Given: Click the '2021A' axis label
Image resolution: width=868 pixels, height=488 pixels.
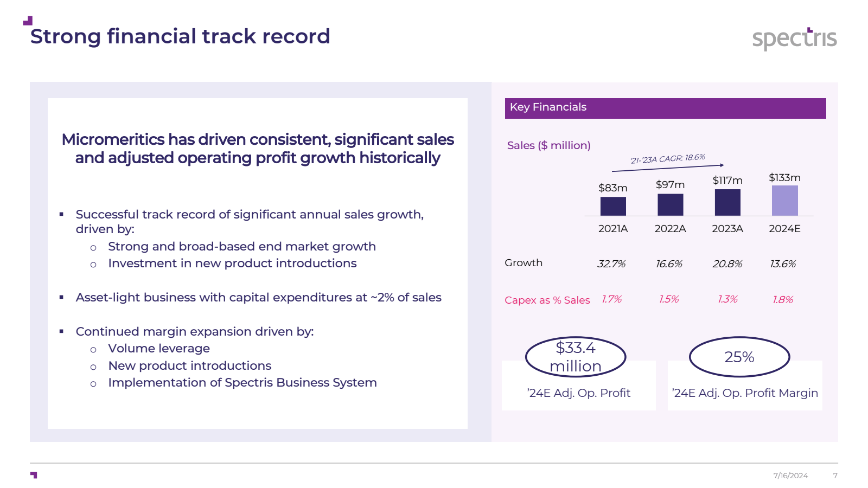Looking at the screenshot, I should pyautogui.click(x=613, y=229).
